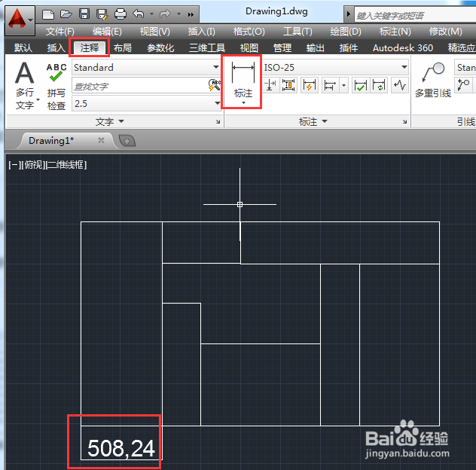Open the 插入(I) menu
Image resolution: width=476 pixels, height=470 pixels.
201,32
